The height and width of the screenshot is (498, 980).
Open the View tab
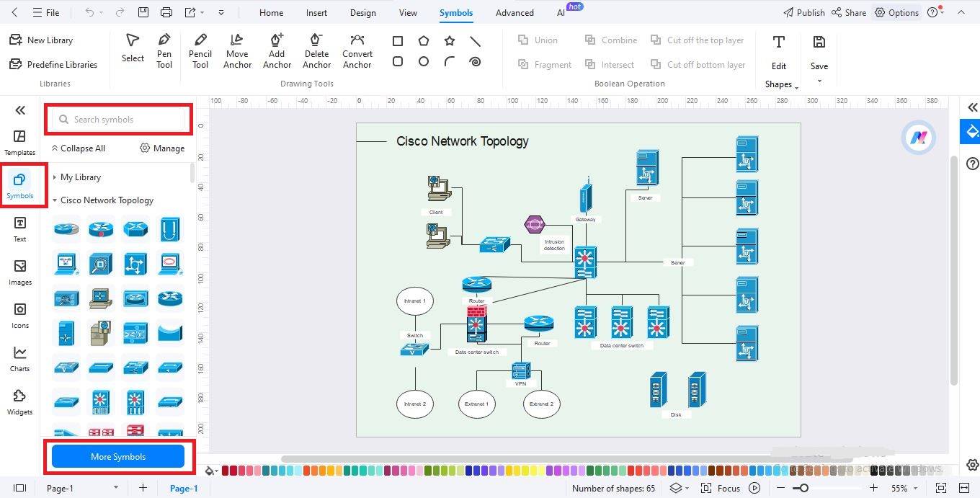pos(408,12)
